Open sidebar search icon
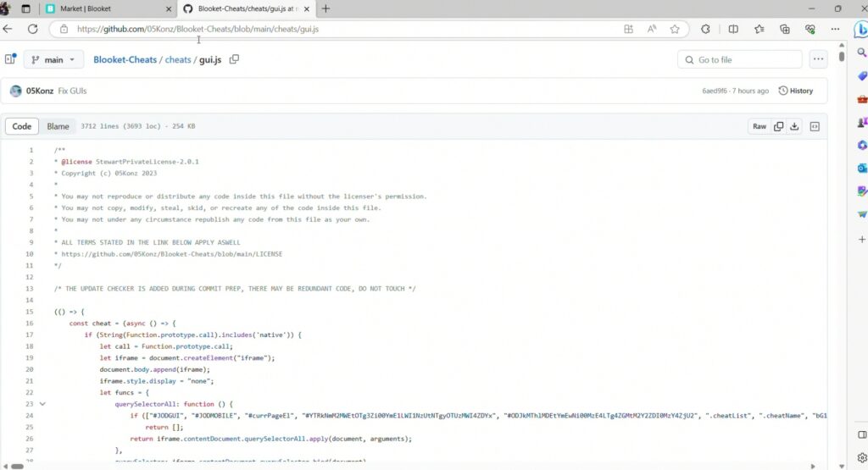This screenshot has width=868, height=470. pos(861,53)
